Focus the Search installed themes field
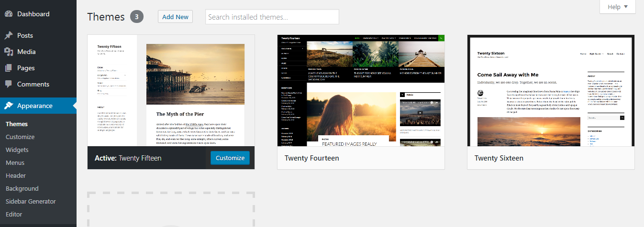 click(272, 17)
